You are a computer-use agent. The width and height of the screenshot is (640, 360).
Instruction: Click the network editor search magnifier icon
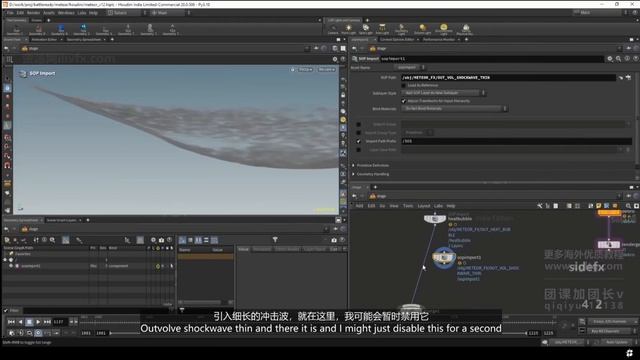pyautogui.click(x=628, y=206)
